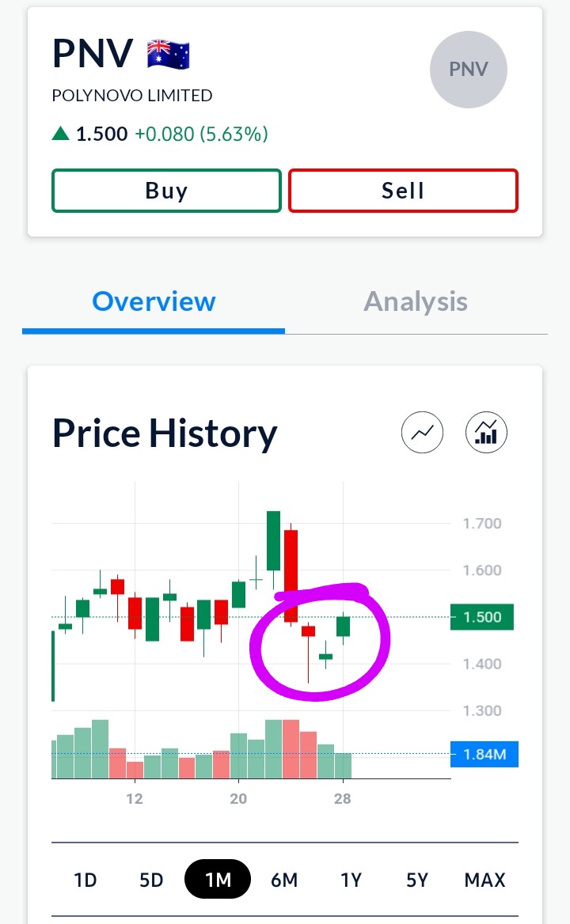Switch to candlestick chart view icon

486,433
